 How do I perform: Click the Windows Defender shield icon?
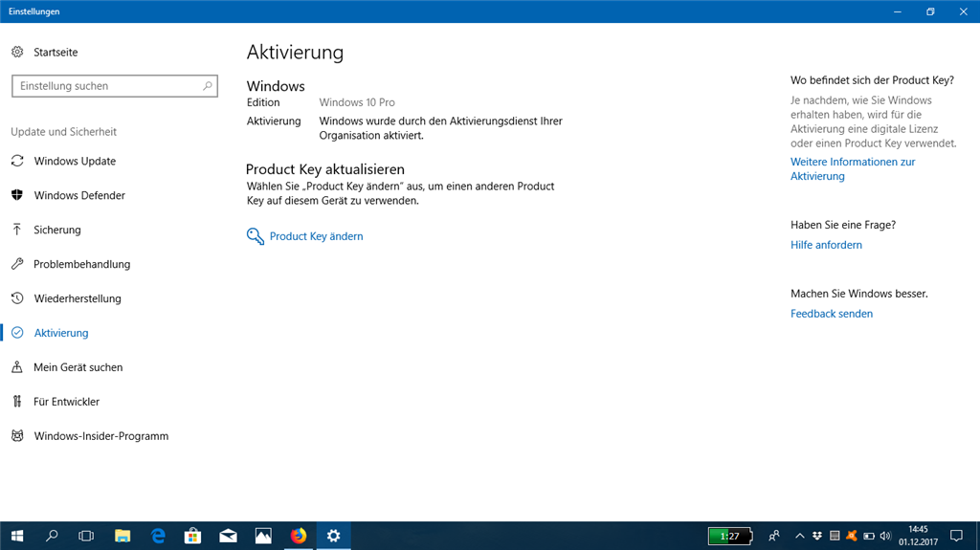tap(17, 195)
